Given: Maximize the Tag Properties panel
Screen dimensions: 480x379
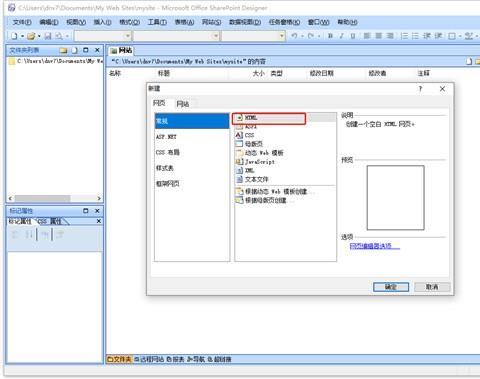Looking at the screenshot, I should 86,211.
